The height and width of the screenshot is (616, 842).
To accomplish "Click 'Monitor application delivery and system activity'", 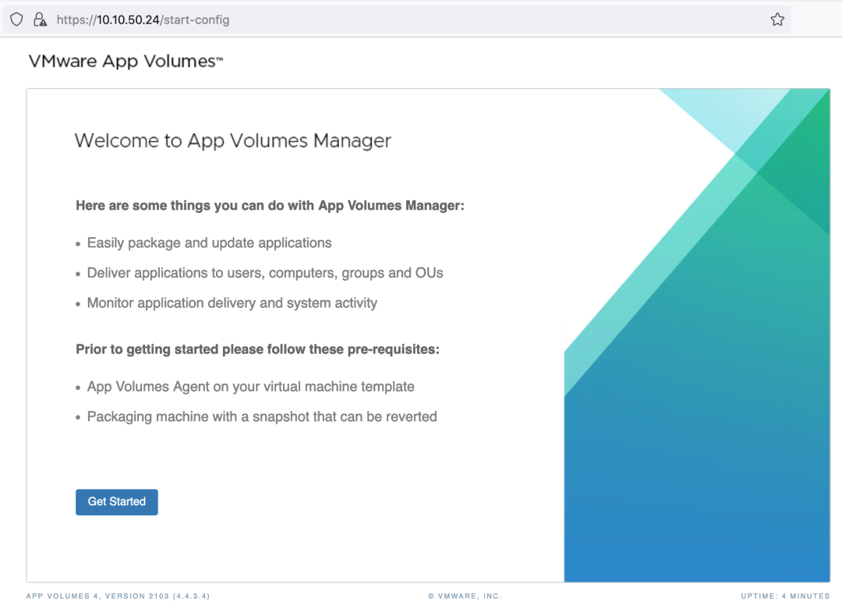I will (x=232, y=303).
